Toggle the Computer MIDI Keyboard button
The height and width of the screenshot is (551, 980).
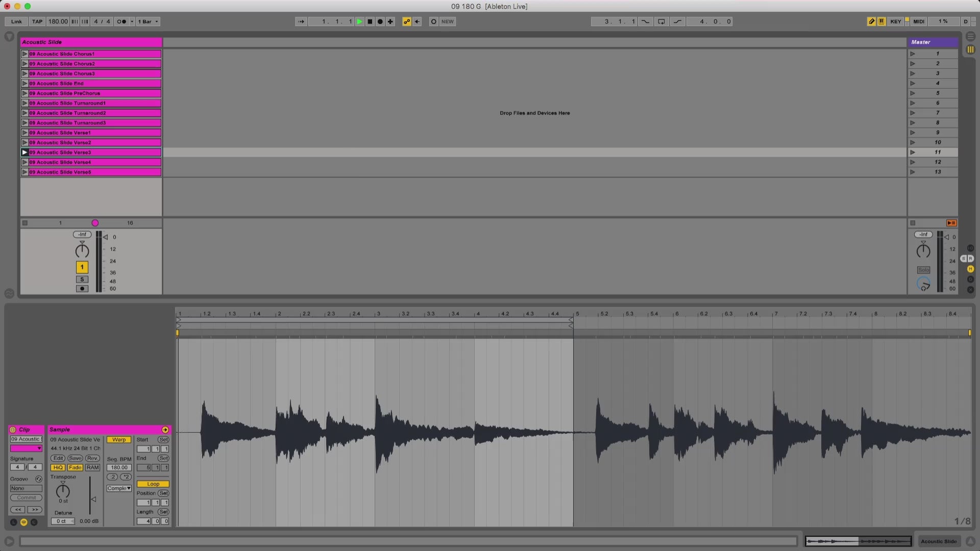[881, 21]
